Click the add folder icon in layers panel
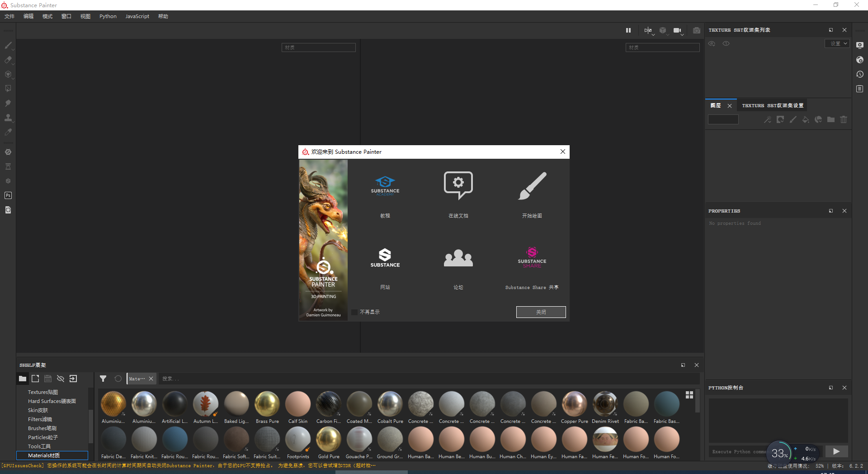 tap(831, 119)
